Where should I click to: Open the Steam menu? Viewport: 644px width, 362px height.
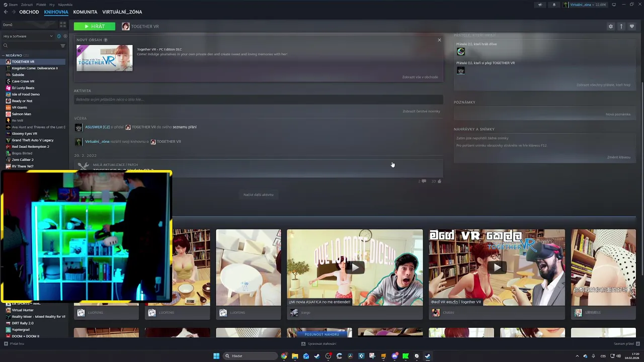[13, 5]
